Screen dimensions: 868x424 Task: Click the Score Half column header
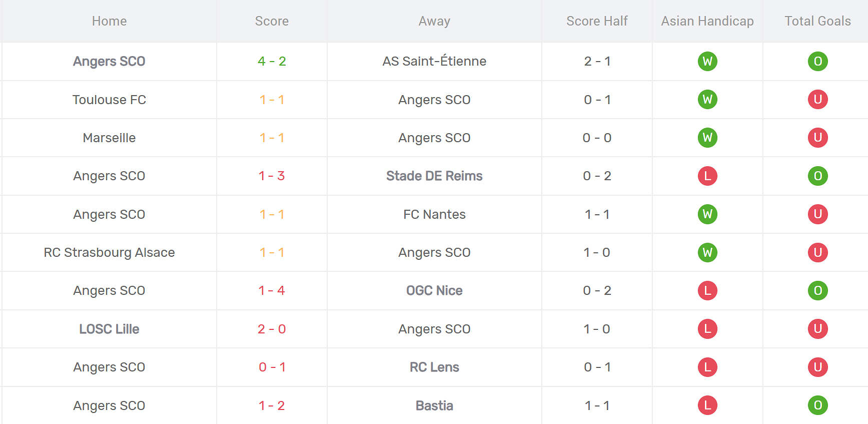[x=597, y=21]
